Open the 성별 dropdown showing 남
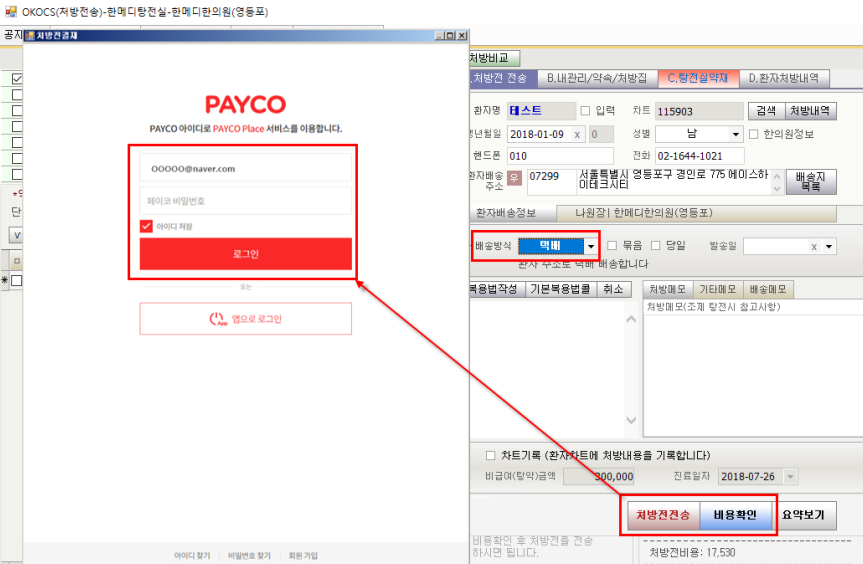The height and width of the screenshot is (564, 863). 736,134
